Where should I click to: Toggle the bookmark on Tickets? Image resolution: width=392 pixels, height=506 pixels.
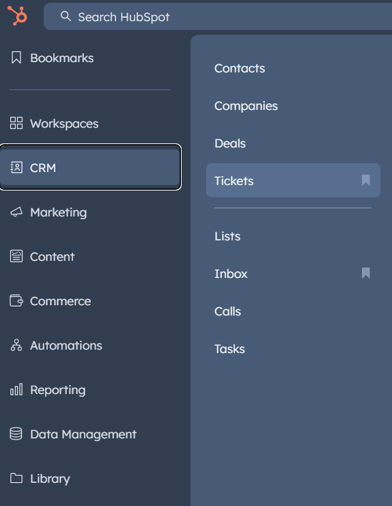coord(366,180)
